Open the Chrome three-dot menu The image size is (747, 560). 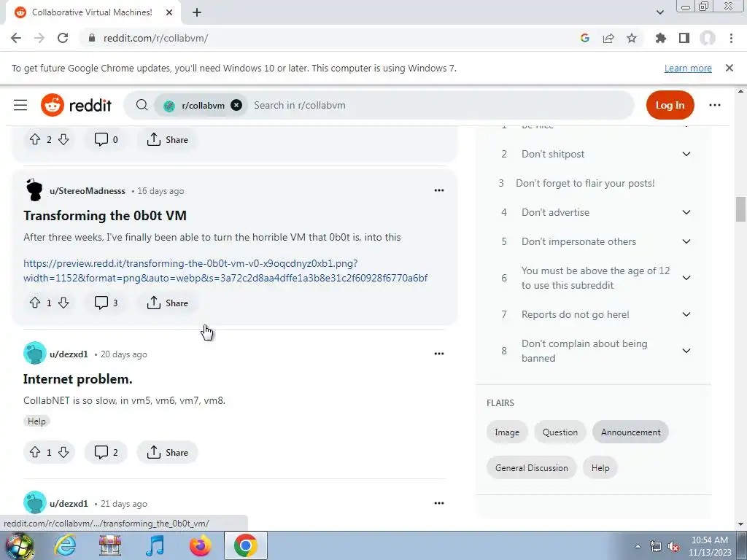pos(731,38)
